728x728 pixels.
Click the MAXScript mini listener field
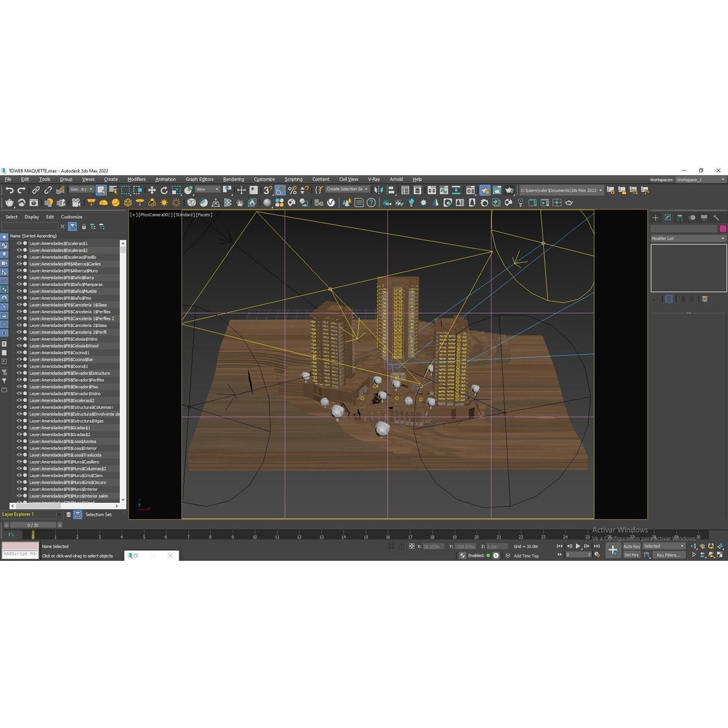[20, 554]
